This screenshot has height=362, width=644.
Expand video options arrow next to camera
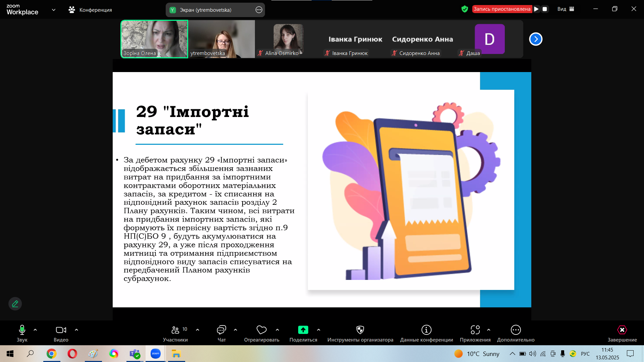76,330
